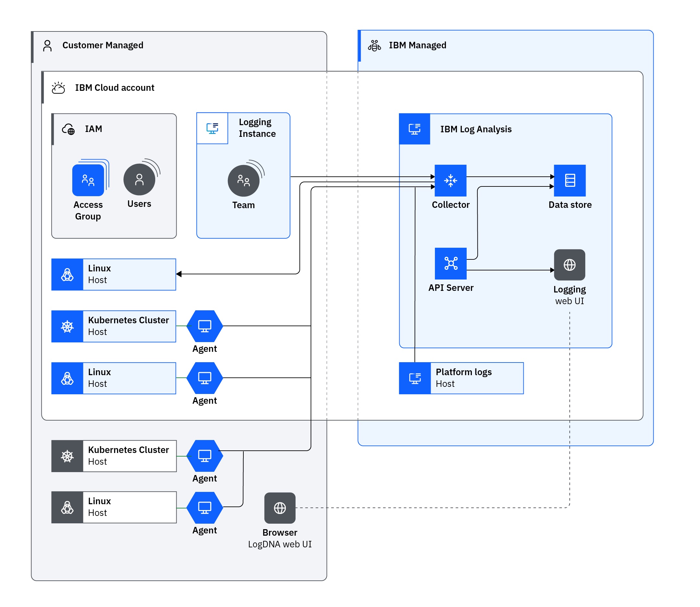Screen dimensions: 700x607
Task: Click the IBM Log Analysis header icon
Action: pyautogui.click(x=414, y=129)
